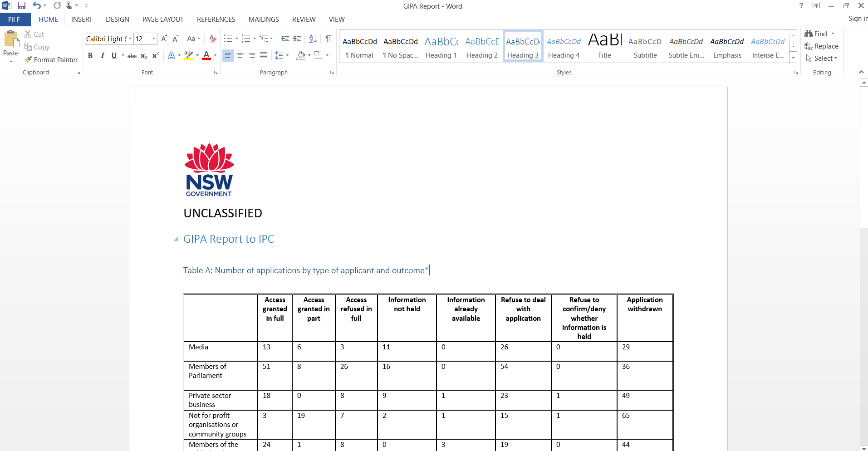Viewport: 868px width, 451px height.
Task: Apply the red font color swatch
Action: click(206, 55)
